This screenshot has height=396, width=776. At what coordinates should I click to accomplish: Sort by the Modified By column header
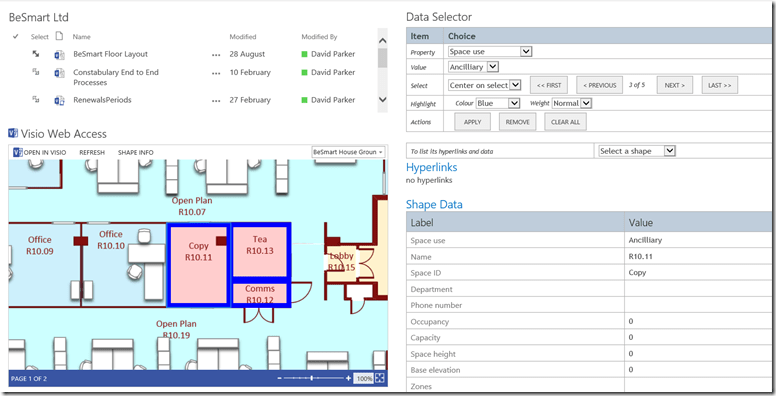pos(319,37)
